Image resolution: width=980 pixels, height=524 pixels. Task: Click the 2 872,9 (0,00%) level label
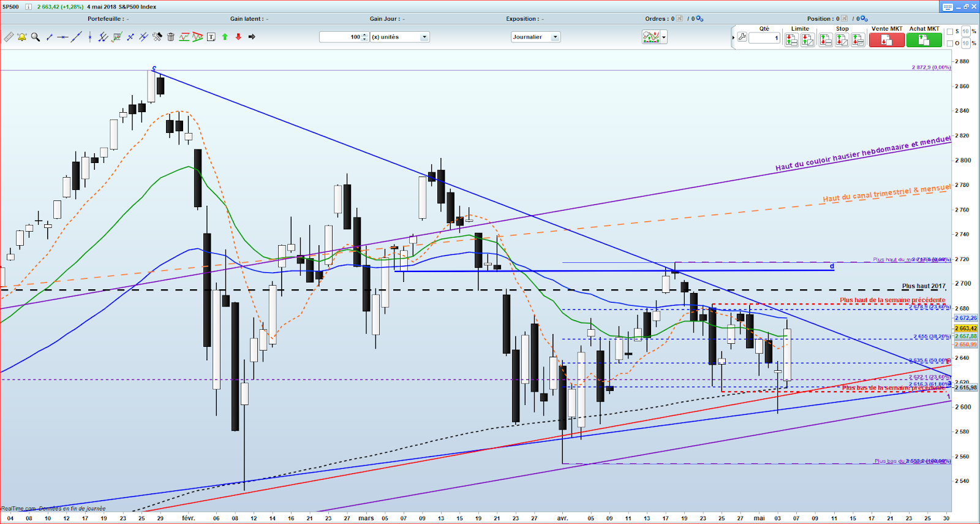[931, 67]
